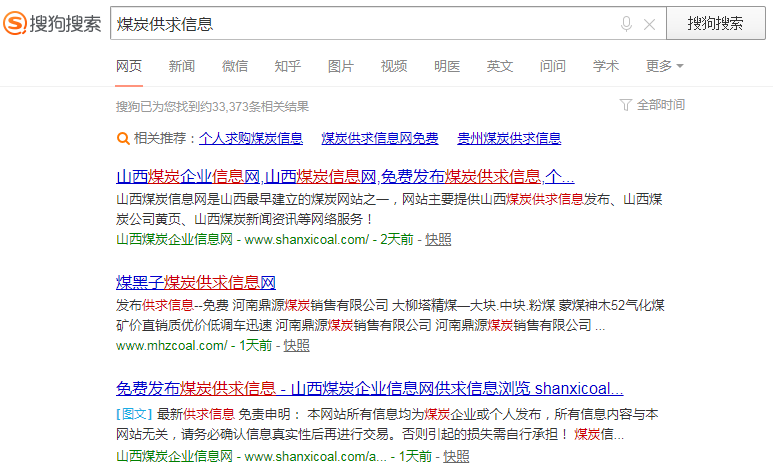Open the 明医 tab
Screen dimensions: 773x475
click(x=447, y=66)
